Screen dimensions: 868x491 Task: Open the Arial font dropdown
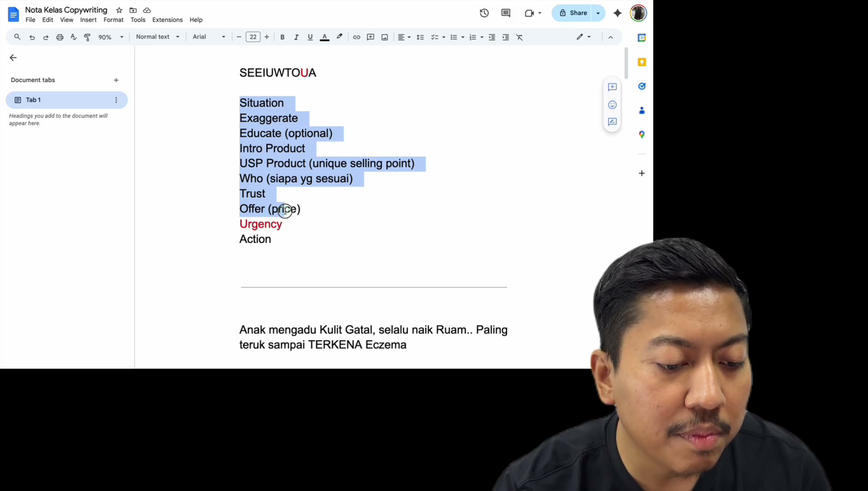[x=209, y=37]
